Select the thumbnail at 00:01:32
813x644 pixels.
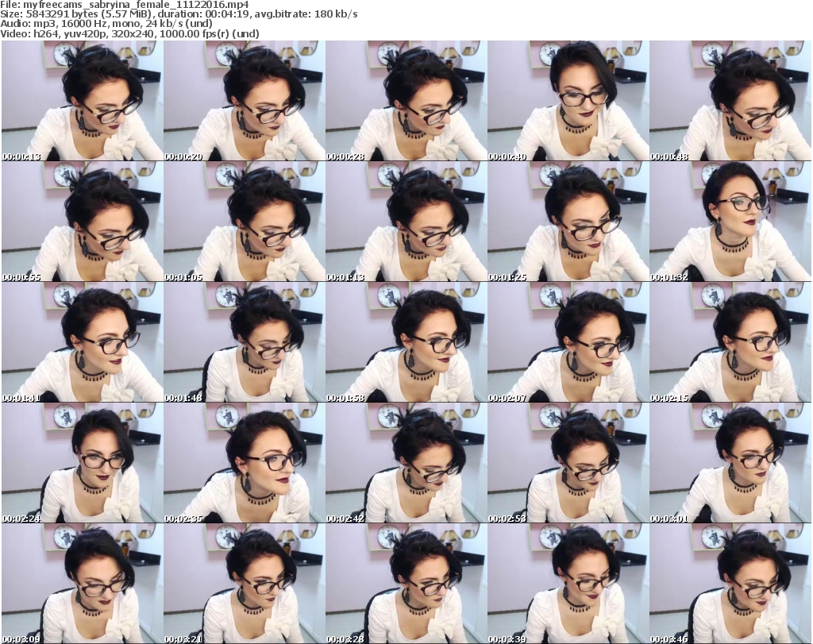(x=730, y=222)
